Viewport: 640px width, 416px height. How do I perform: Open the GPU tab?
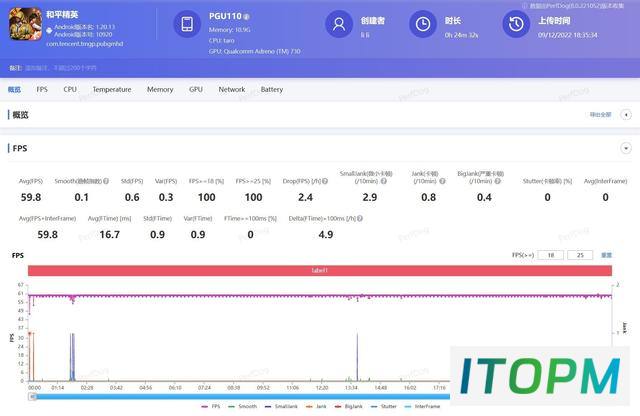(196, 89)
